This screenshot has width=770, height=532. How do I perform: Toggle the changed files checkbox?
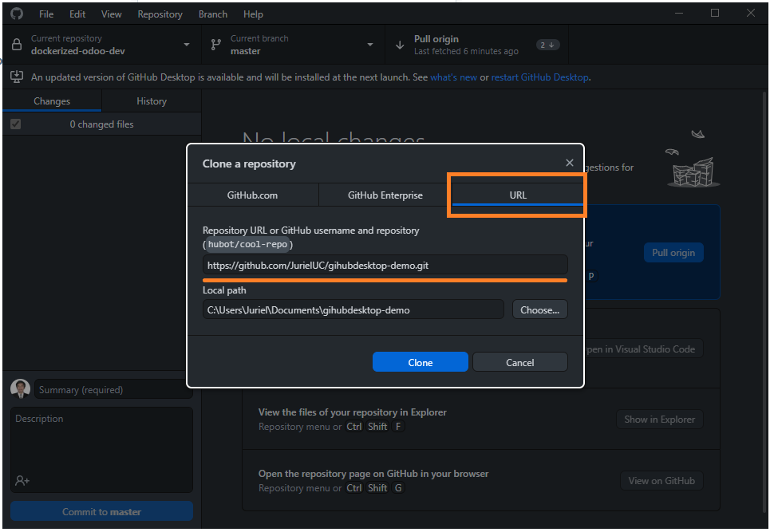(16, 124)
